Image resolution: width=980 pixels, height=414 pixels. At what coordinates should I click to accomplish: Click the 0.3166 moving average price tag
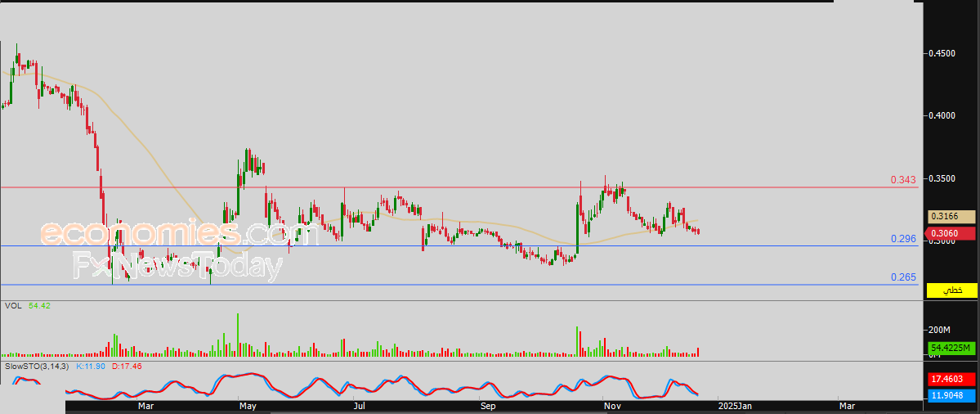coord(951,216)
